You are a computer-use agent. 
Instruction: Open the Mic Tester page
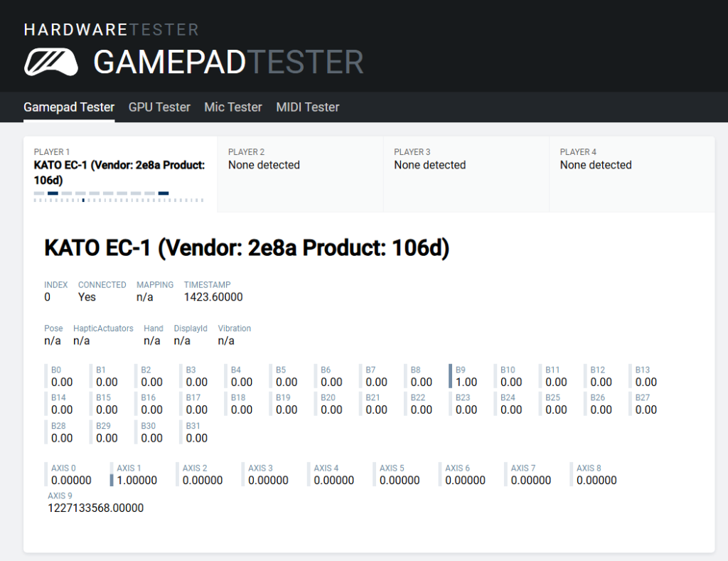point(233,107)
